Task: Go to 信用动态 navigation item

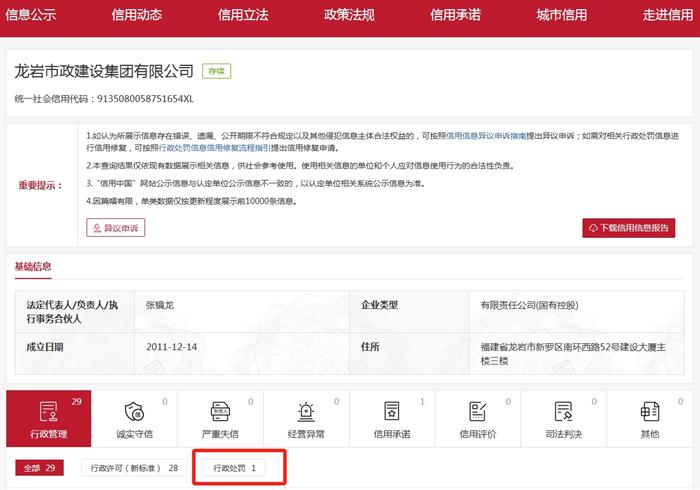Action: point(136,15)
